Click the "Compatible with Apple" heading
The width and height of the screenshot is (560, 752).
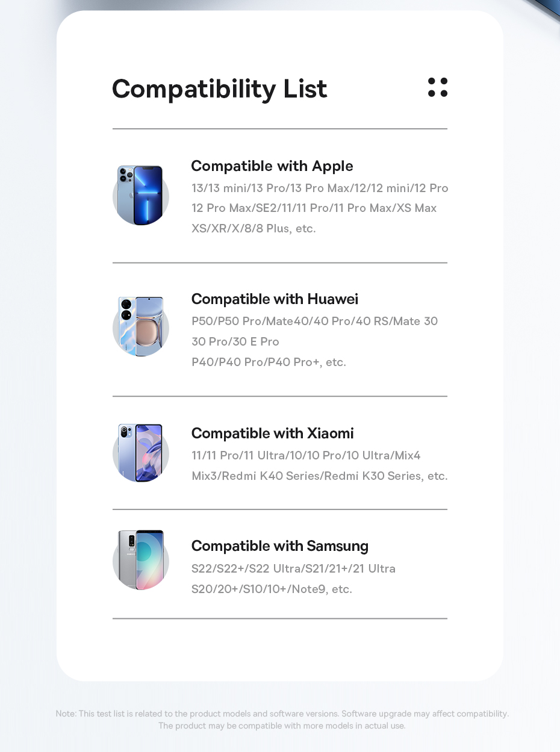coord(272,166)
